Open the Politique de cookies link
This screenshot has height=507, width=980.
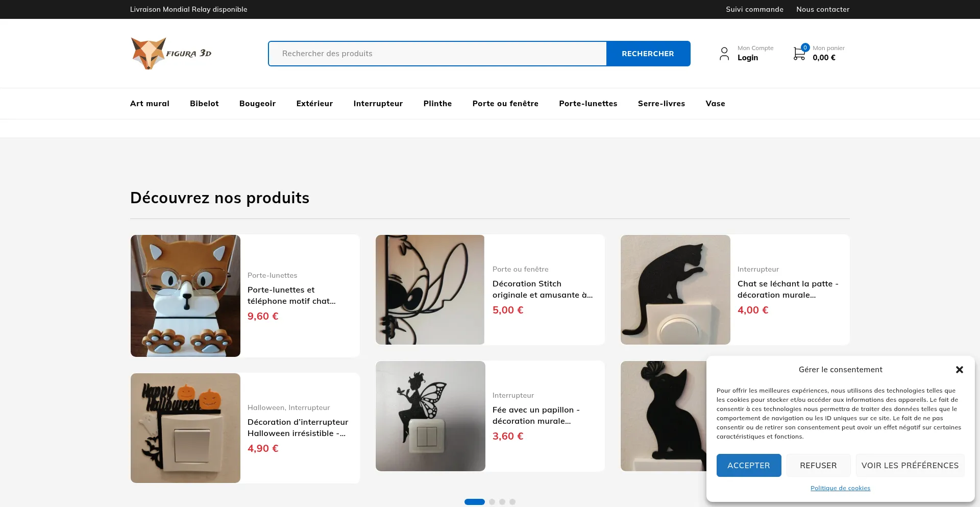coord(840,488)
